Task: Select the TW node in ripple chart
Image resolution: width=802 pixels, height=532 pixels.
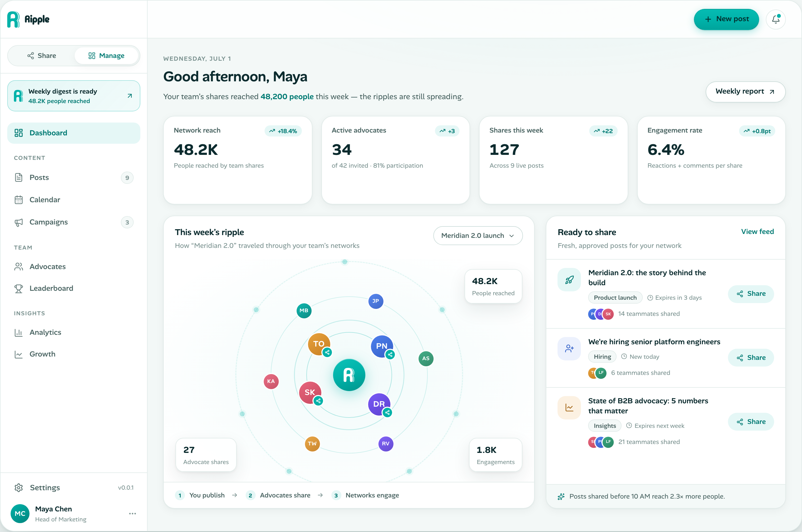Action: click(312, 444)
